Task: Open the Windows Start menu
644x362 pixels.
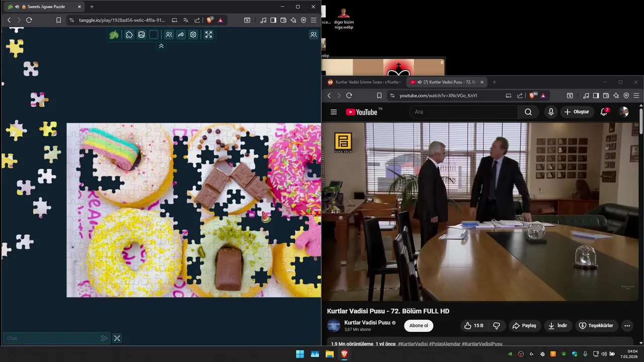Action: click(x=300, y=354)
